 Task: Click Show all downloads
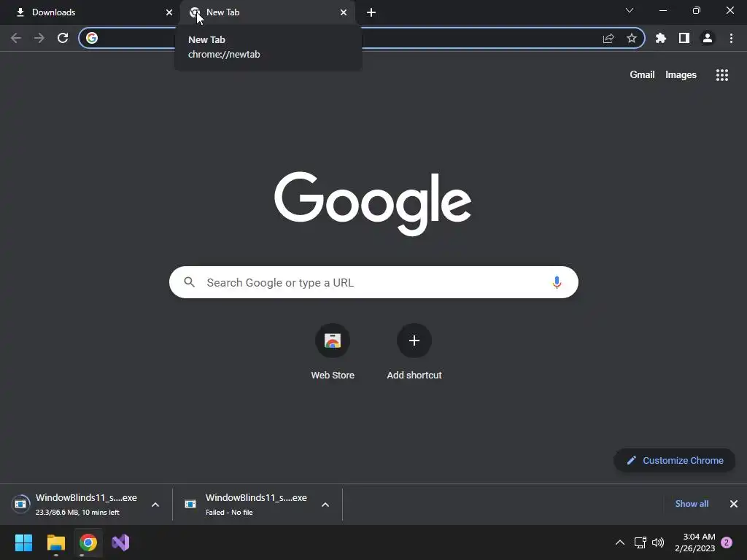(692, 504)
